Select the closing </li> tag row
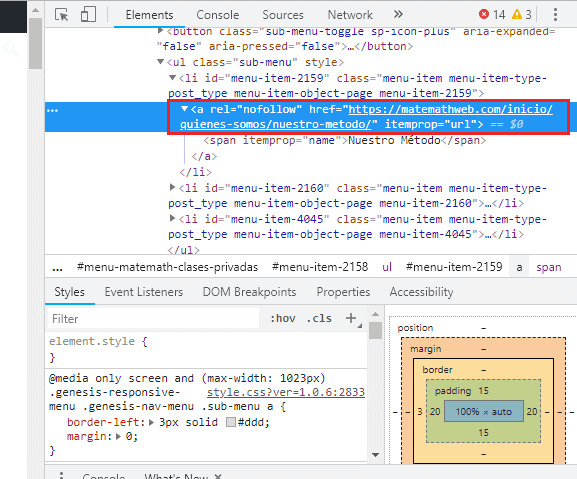577x479 pixels. 195,172
